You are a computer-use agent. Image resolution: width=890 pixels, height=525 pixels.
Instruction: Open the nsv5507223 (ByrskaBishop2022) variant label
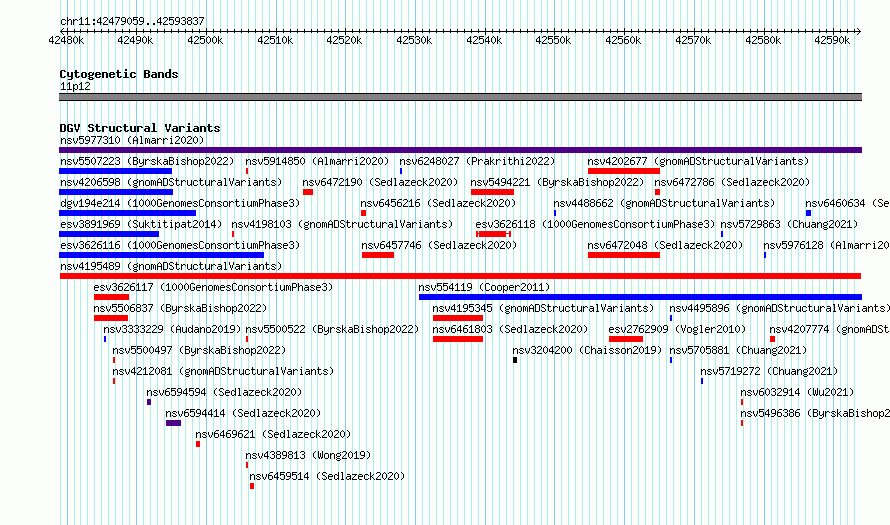(147, 161)
